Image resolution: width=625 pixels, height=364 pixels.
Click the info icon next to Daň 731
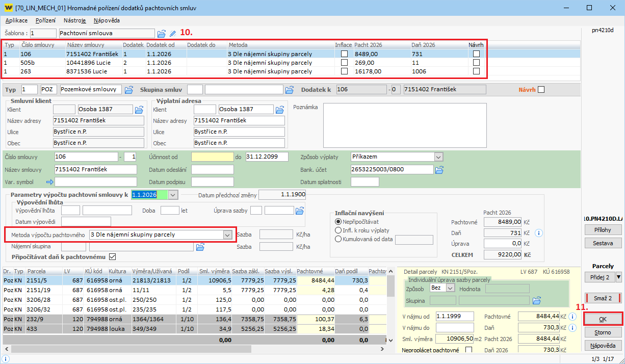tap(539, 233)
